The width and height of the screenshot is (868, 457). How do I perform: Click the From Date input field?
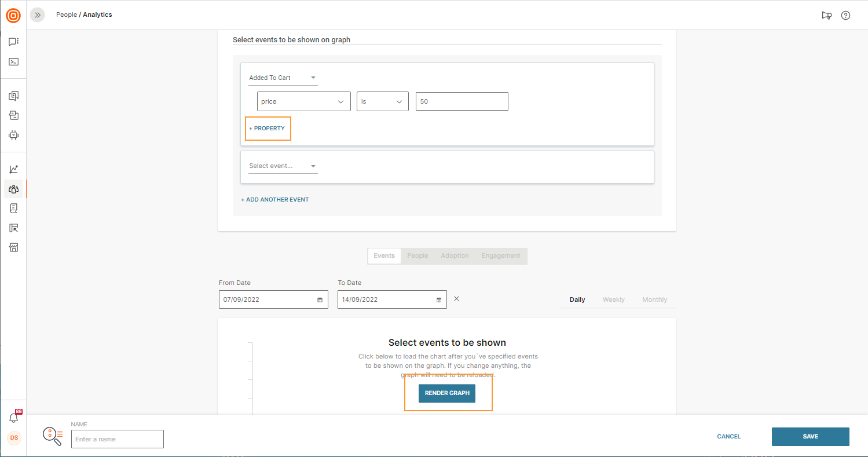pyautogui.click(x=273, y=299)
